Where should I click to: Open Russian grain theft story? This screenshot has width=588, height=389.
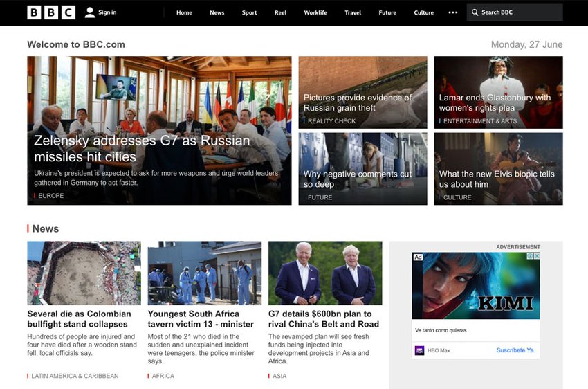(358, 102)
